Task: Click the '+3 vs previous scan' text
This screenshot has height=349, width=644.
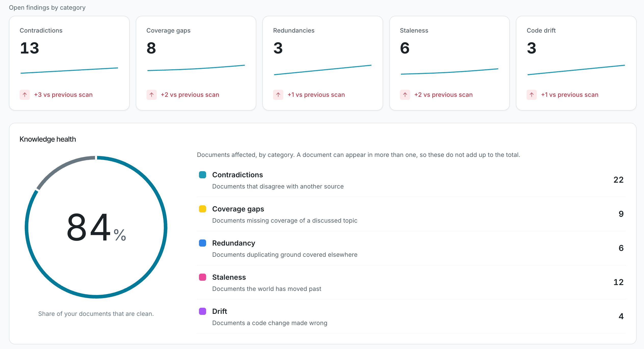Action: [63, 95]
